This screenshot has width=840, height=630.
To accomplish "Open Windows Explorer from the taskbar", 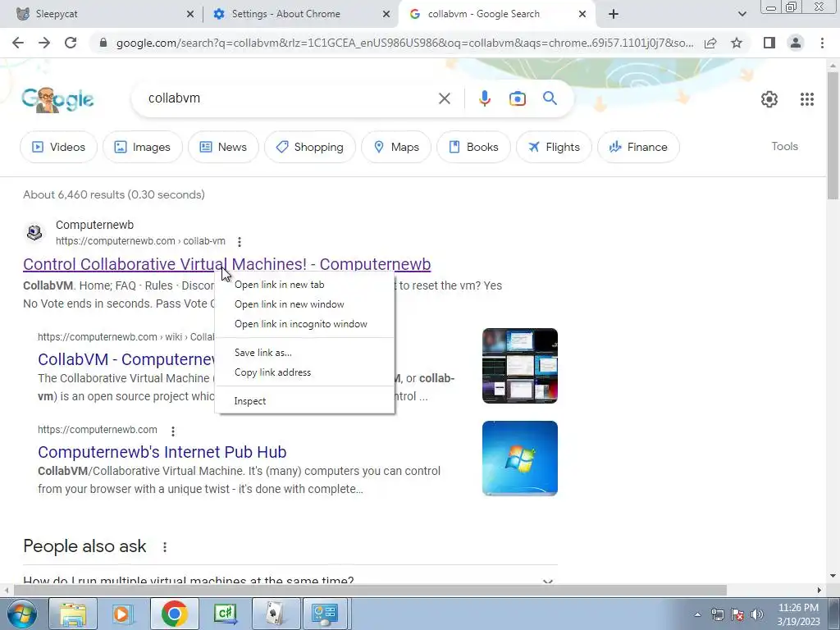I will [x=73, y=614].
